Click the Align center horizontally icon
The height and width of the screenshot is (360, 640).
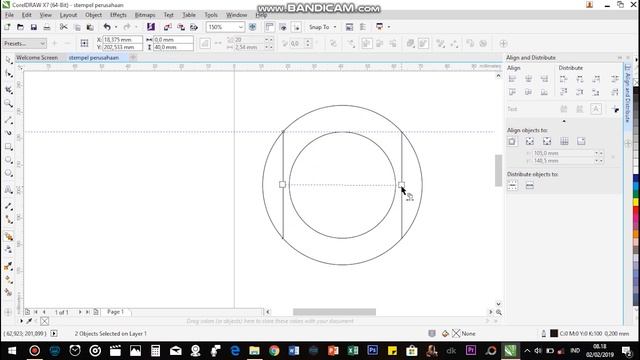pyautogui.click(x=529, y=79)
